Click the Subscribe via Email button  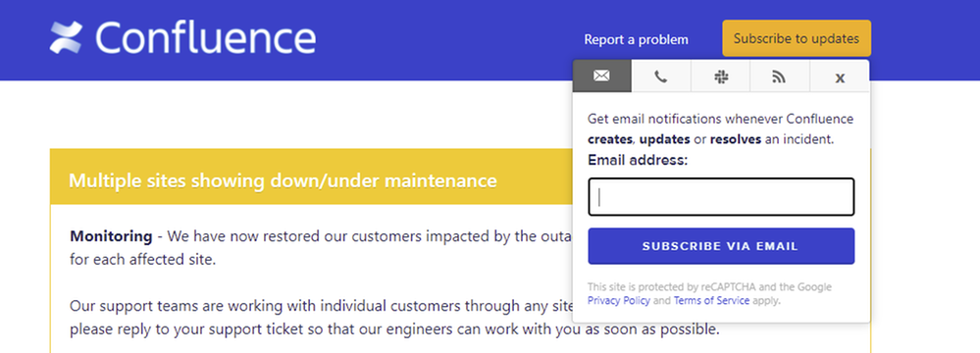point(721,246)
